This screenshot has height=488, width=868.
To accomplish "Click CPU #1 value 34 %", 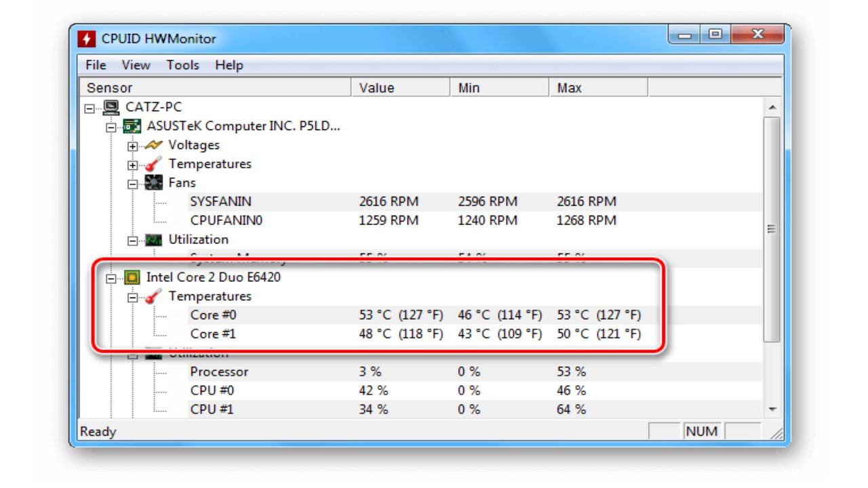I will coord(374,410).
